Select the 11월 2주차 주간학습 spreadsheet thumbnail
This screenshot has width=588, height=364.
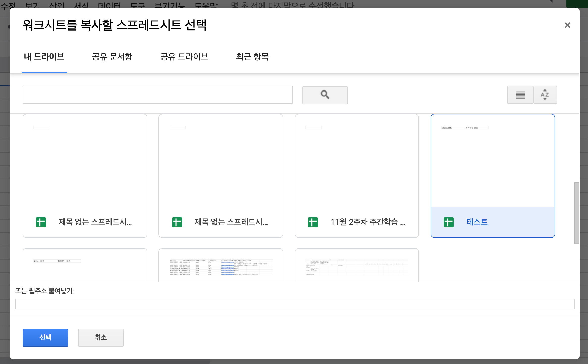click(357, 161)
